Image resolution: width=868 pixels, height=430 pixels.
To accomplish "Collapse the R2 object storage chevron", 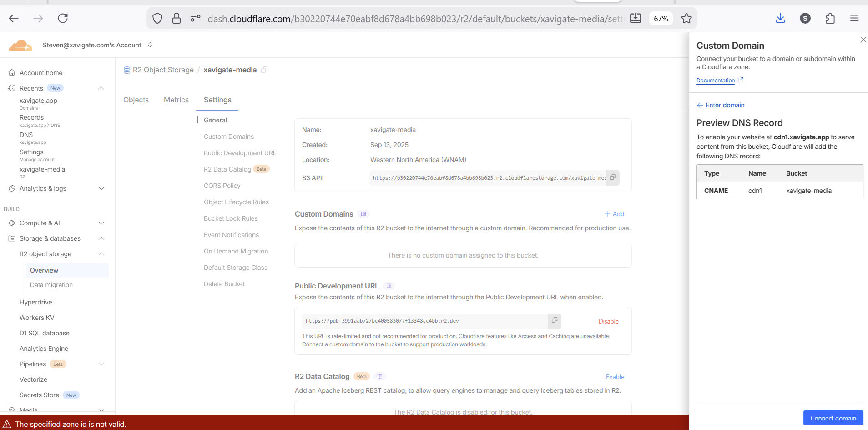I will coord(101,254).
